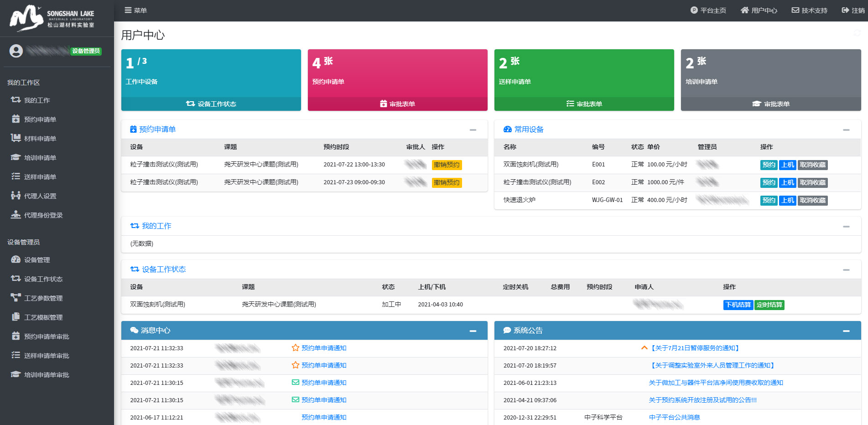Open 关于预约系统开放注册及试用的公告!!!
This screenshot has height=425, width=868.
702,400
